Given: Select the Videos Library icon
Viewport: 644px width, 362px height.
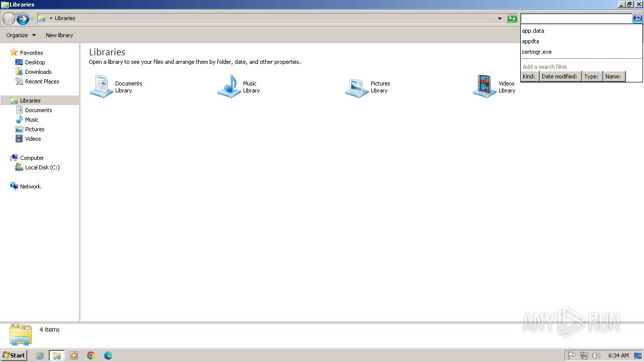Looking at the screenshot, I should (x=485, y=86).
